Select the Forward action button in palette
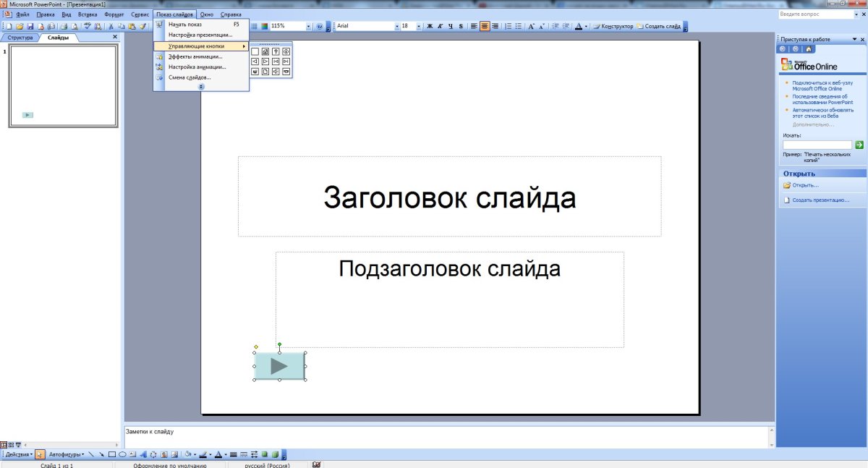 pyautogui.click(x=265, y=61)
